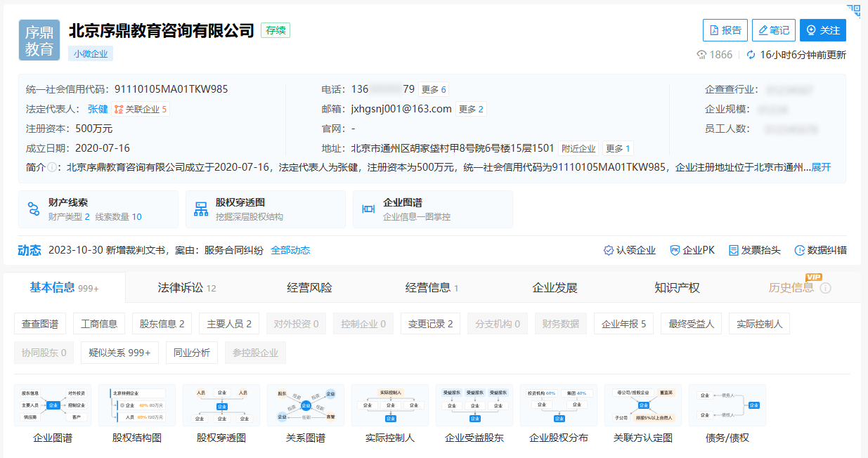Open 股权穿透图 equity structure card
The width and height of the screenshot is (868, 458).
coord(265,209)
